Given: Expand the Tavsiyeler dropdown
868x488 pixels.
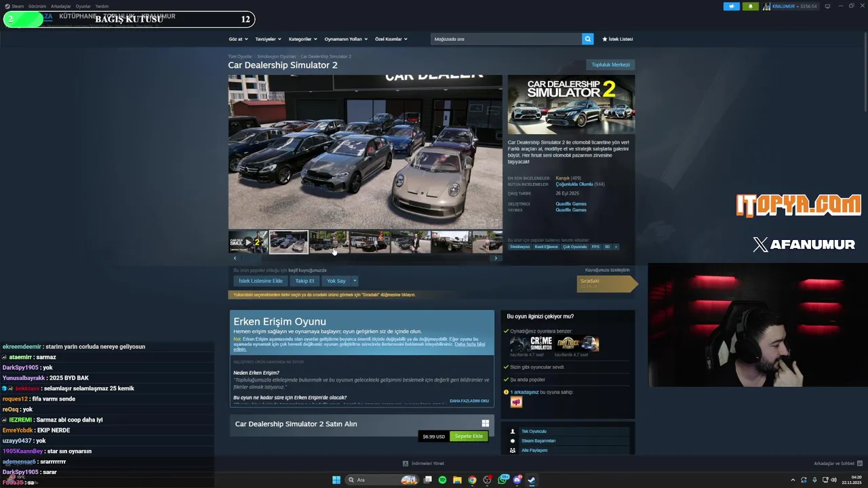Looking at the screenshot, I should coord(268,39).
